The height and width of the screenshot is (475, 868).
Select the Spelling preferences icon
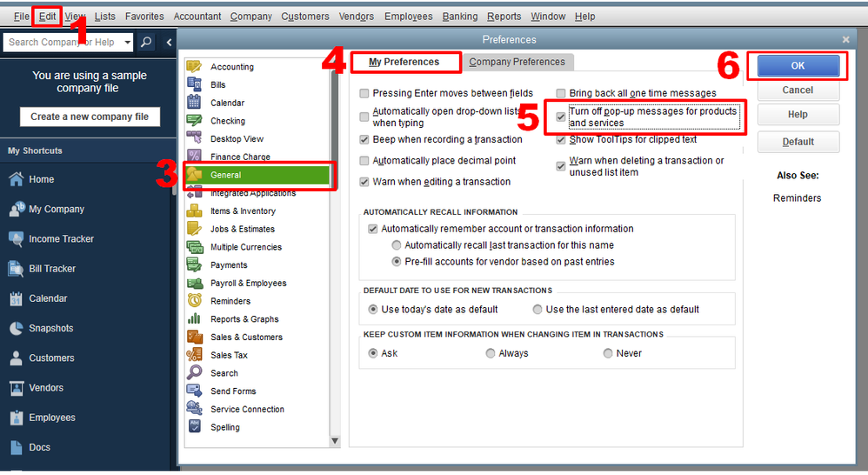point(194,427)
